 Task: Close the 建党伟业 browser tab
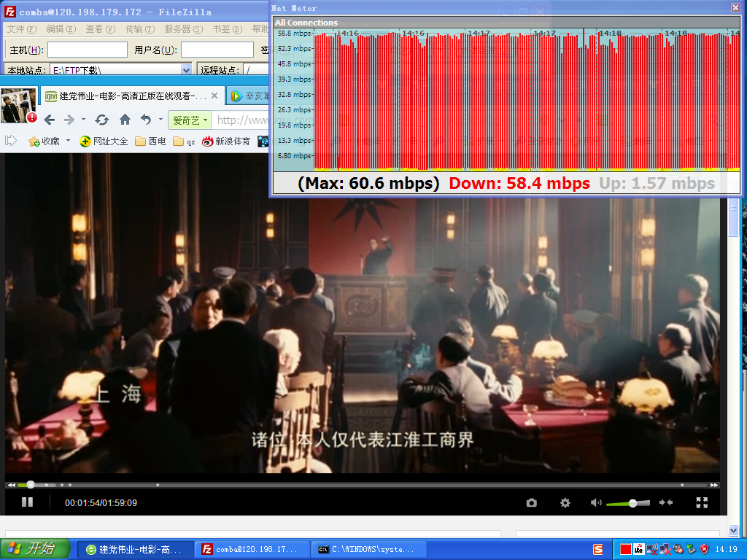214,96
